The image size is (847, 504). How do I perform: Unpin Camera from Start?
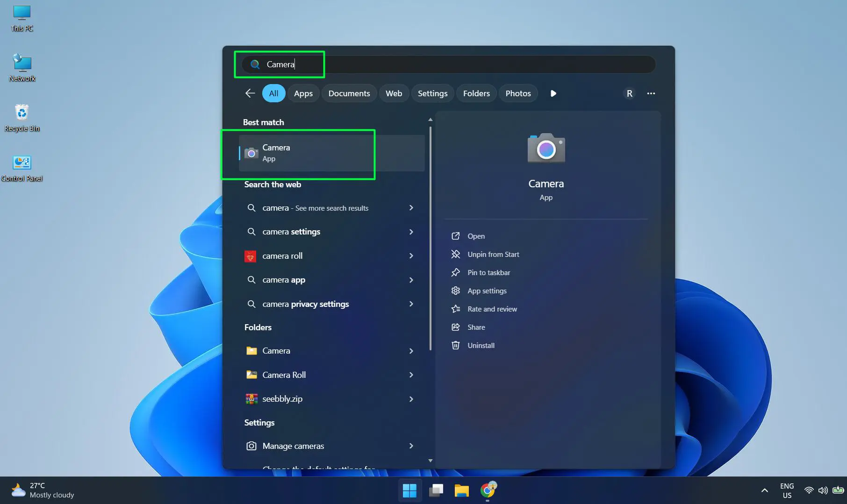(493, 254)
